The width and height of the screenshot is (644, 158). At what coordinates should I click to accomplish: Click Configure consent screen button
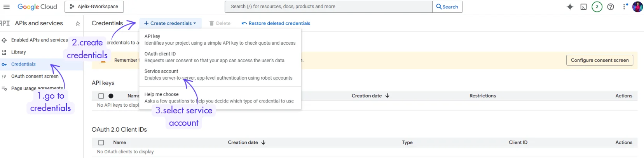600,60
